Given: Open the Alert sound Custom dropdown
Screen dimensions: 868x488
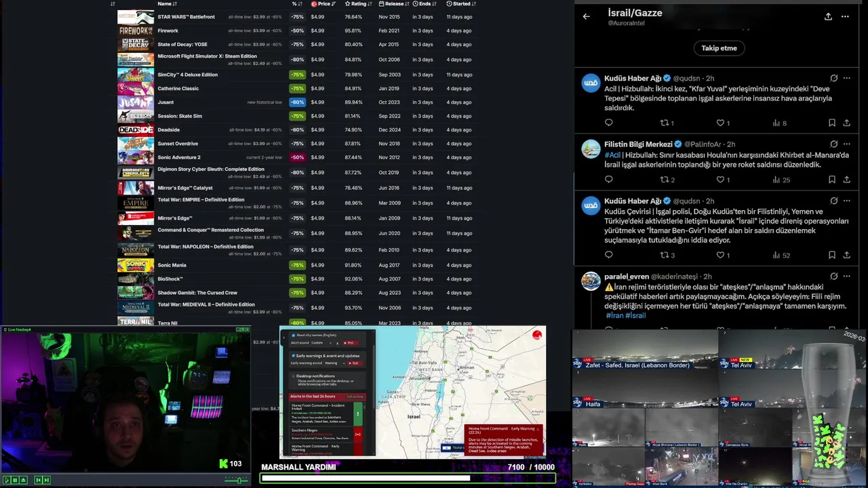Looking at the screenshot, I should [321, 343].
